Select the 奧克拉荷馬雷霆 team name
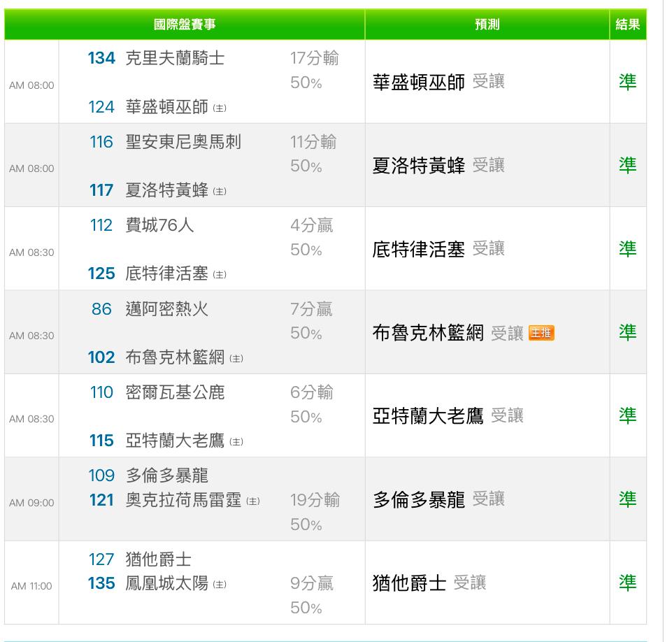 pyautogui.click(x=183, y=500)
